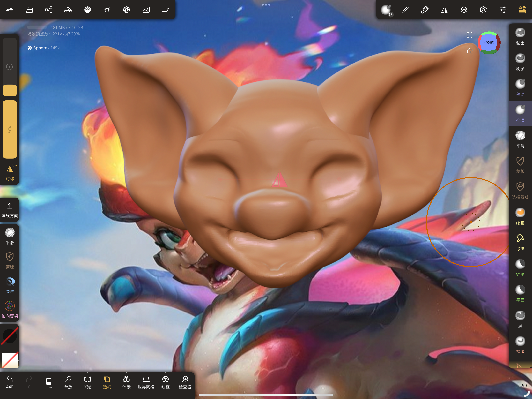Click the "181 MB / 8.10 GB" memory readout

click(67, 28)
